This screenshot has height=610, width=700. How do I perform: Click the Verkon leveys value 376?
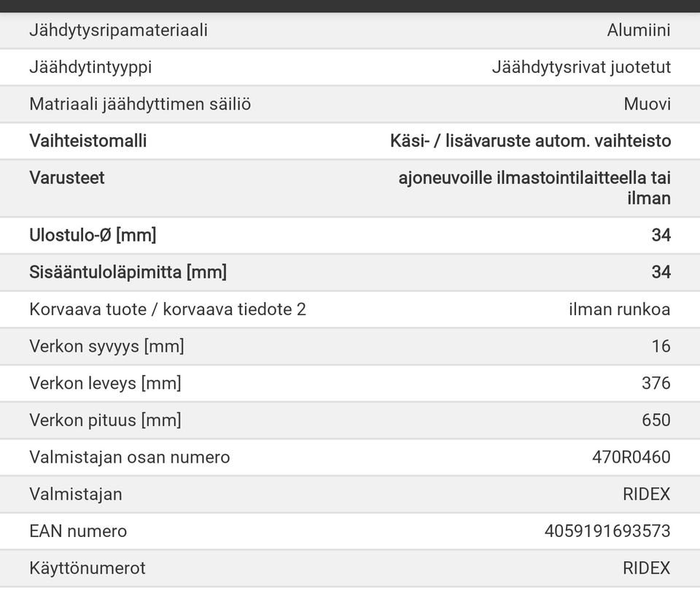656,383
